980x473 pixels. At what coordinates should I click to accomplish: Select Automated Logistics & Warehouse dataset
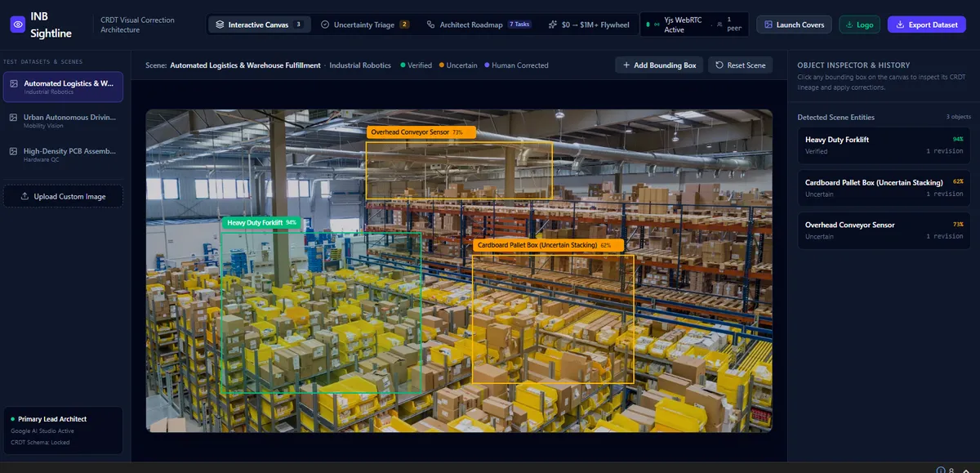coord(63,87)
